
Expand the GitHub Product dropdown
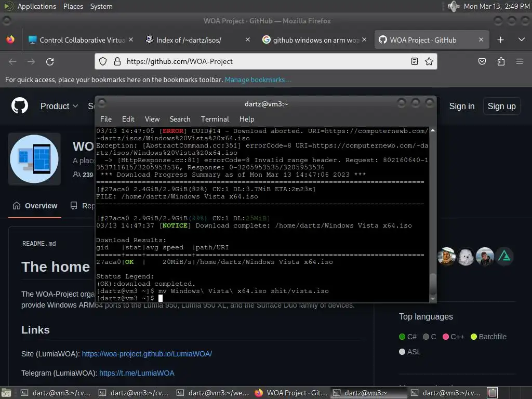[59, 106]
